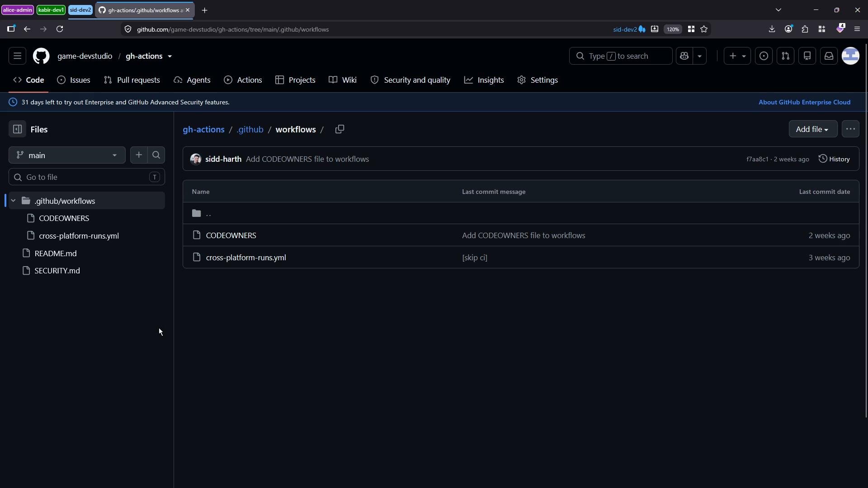Click the browser address bar URL

[x=233, y=29]
